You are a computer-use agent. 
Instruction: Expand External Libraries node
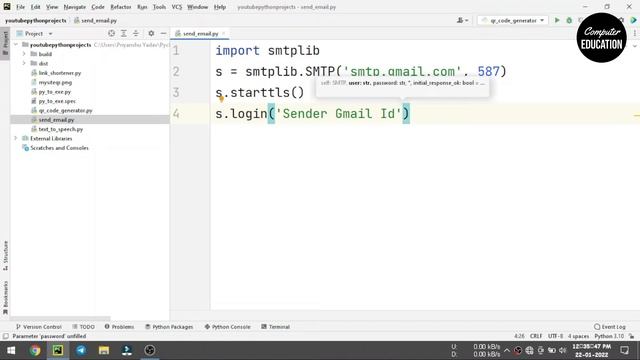16,138
